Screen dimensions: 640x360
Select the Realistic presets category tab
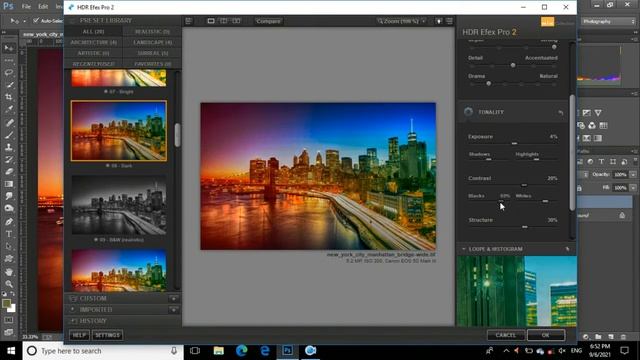coord(152,31)
